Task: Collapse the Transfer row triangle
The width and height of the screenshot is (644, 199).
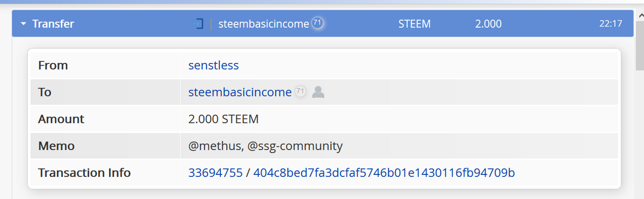Action: (24, 24)
